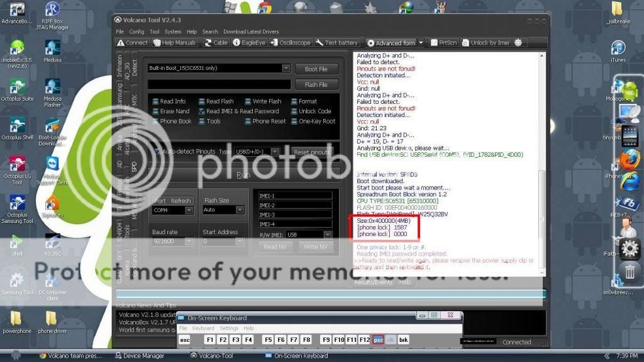
Task: Expand the Built-in Boot_15 dropdown
Action: pyautogui.click(x=286, y=68)
